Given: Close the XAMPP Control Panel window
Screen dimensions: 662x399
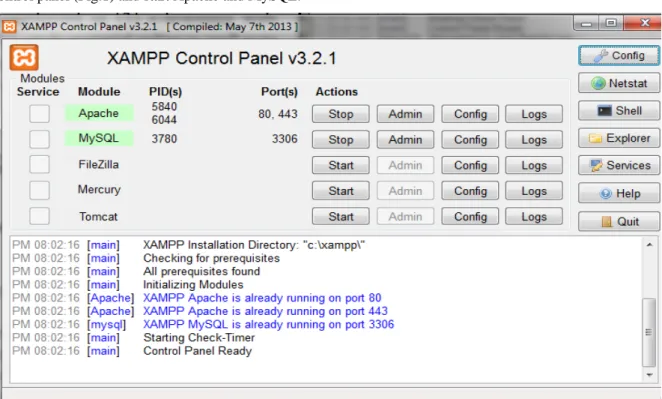Looking at the screenshot, I should tap(642, 23).
